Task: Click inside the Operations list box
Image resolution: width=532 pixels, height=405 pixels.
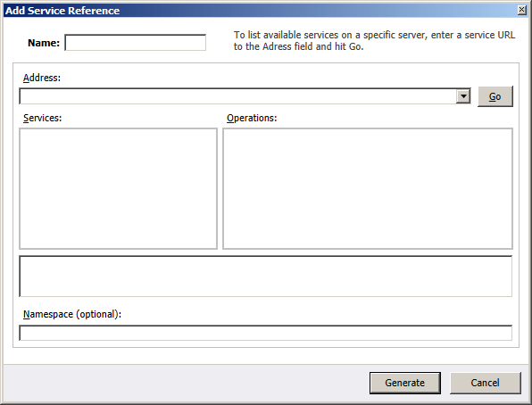Action: (x=368, y=188)
